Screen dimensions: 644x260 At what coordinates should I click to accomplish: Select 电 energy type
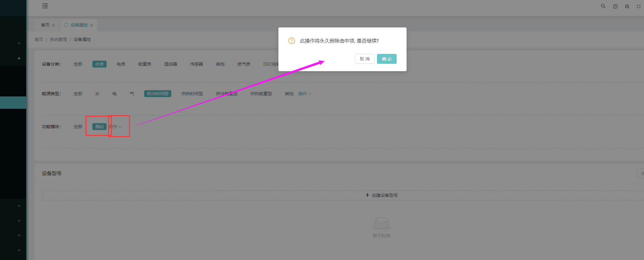[115, 94]
